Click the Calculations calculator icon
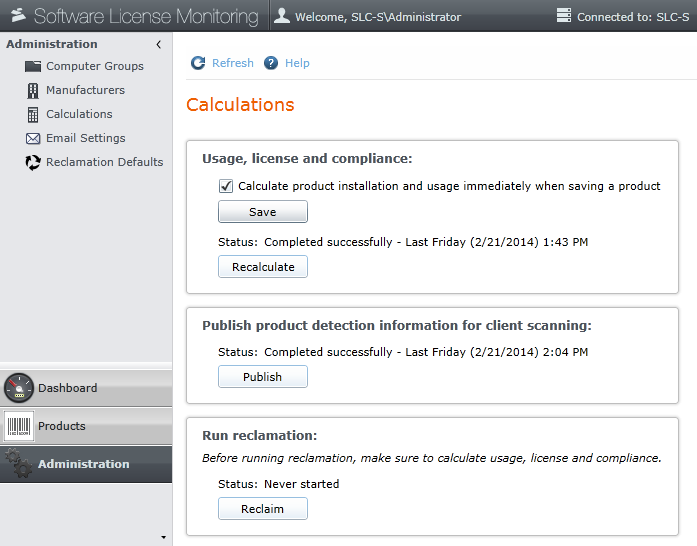The image size is (697, 546). click(33, 114)
